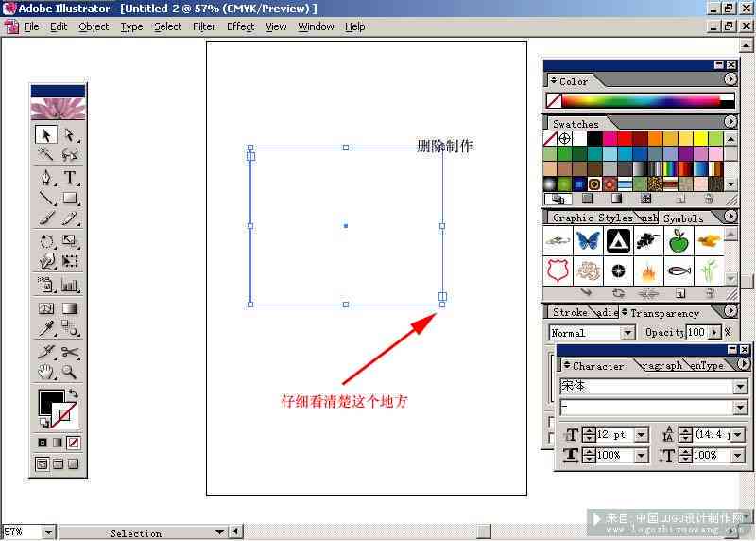Switch to the Symbols tab
The height and width of the screenshot is (541, 756).
683,218
